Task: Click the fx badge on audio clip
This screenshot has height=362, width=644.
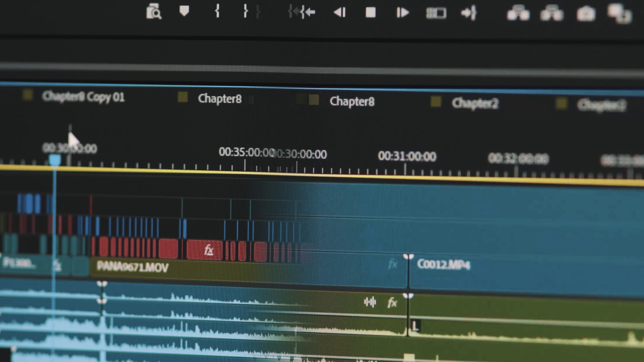Action: coord(392,303)
